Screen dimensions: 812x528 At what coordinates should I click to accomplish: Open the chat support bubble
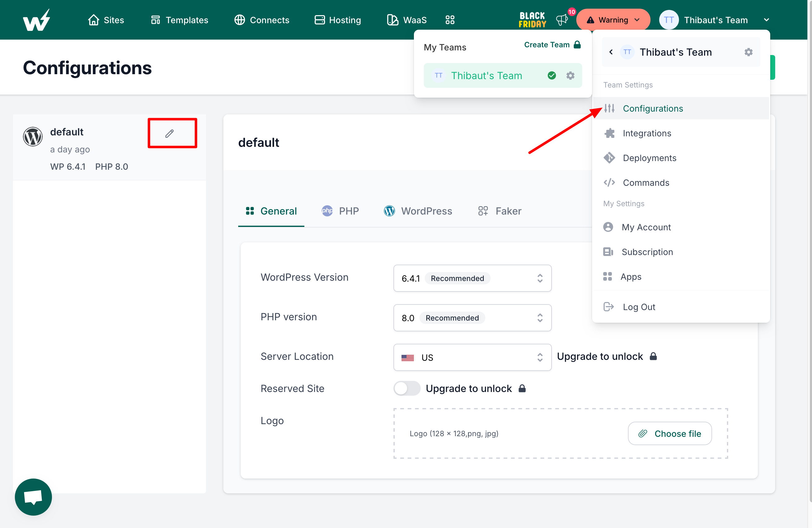tap(33, 497)
